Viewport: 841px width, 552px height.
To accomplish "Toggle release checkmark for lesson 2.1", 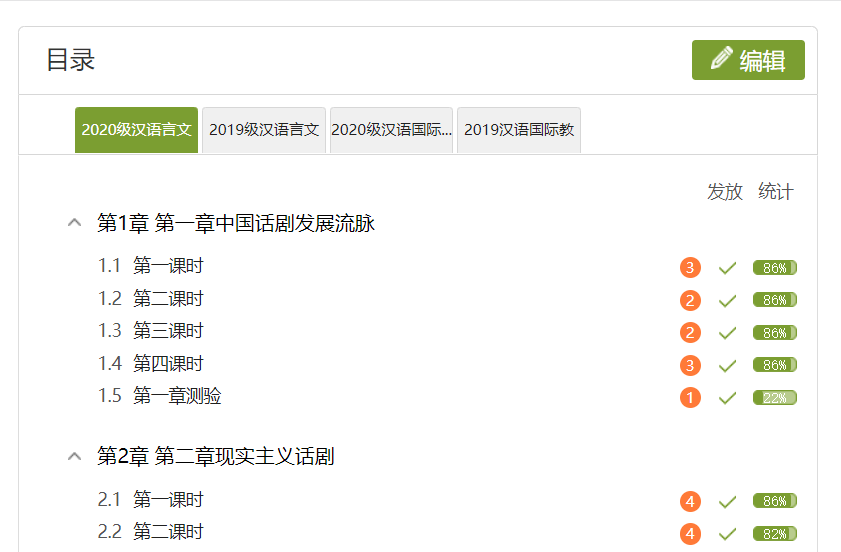I will pyautogui.click(x=727, y=501).
